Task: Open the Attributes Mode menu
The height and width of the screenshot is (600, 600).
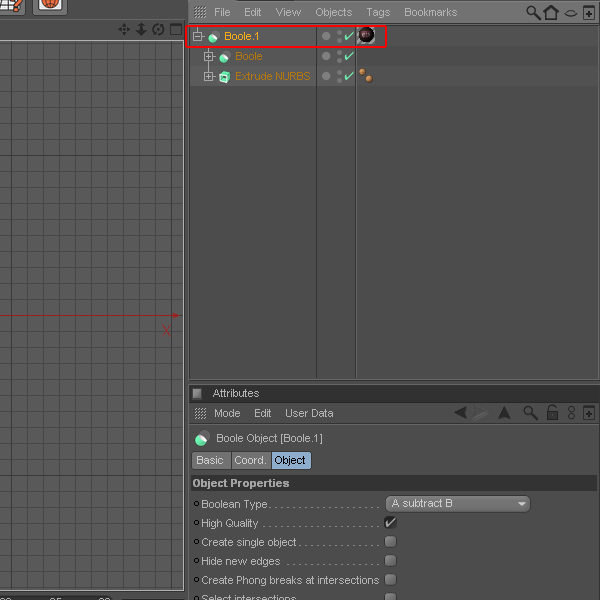Action: tap(227, 413)
